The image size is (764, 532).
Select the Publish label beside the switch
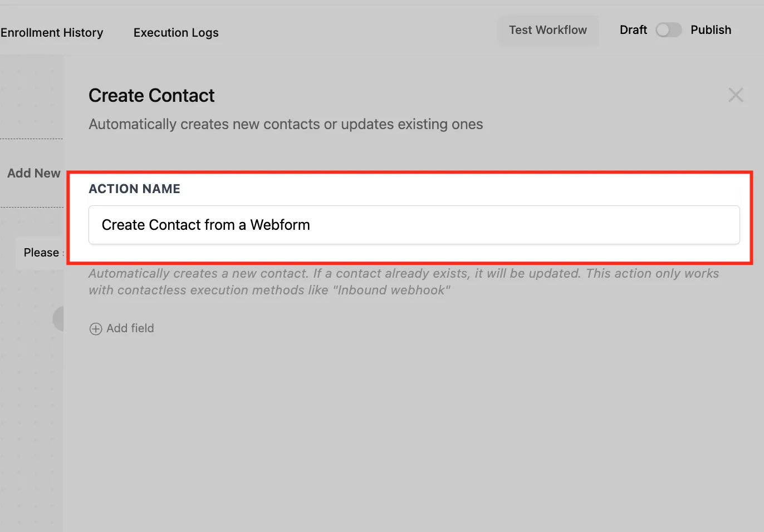711,30
